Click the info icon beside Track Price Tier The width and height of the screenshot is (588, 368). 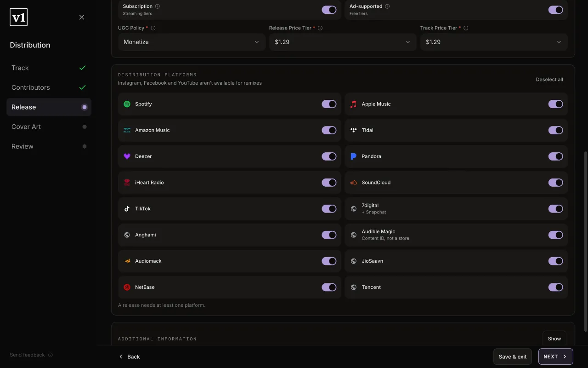click(x=466, y=28)
